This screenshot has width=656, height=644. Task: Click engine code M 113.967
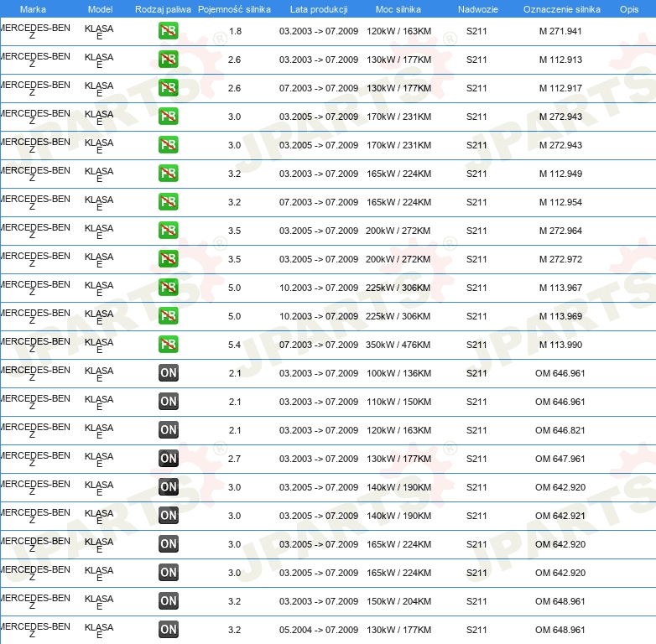tap(560, 288)
